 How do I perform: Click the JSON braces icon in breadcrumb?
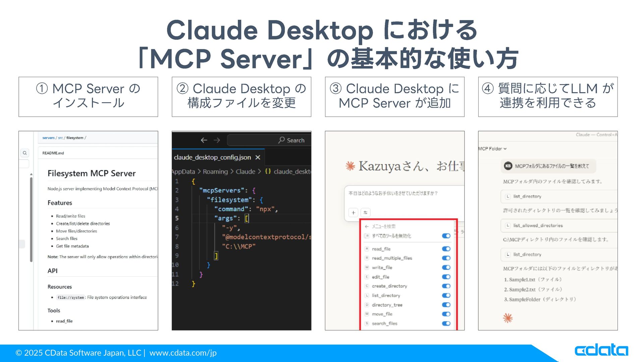[x=268, y=171]
